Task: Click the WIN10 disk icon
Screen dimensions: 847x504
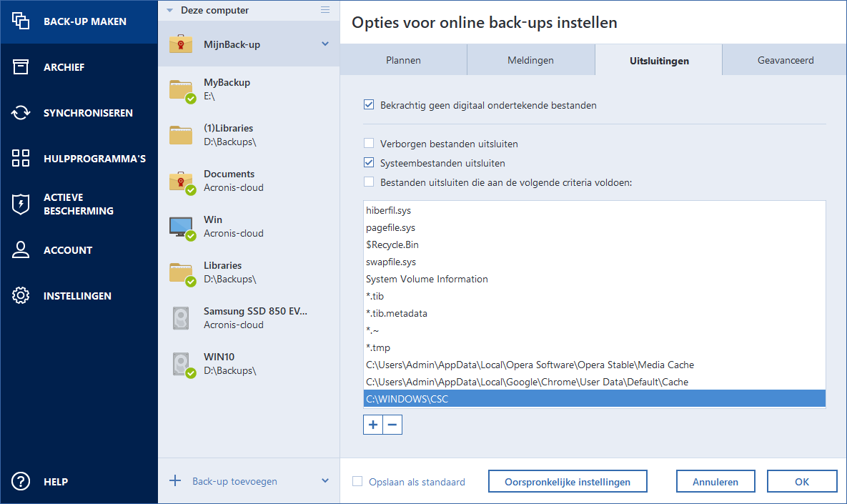Action: click(x=182, y=365)
